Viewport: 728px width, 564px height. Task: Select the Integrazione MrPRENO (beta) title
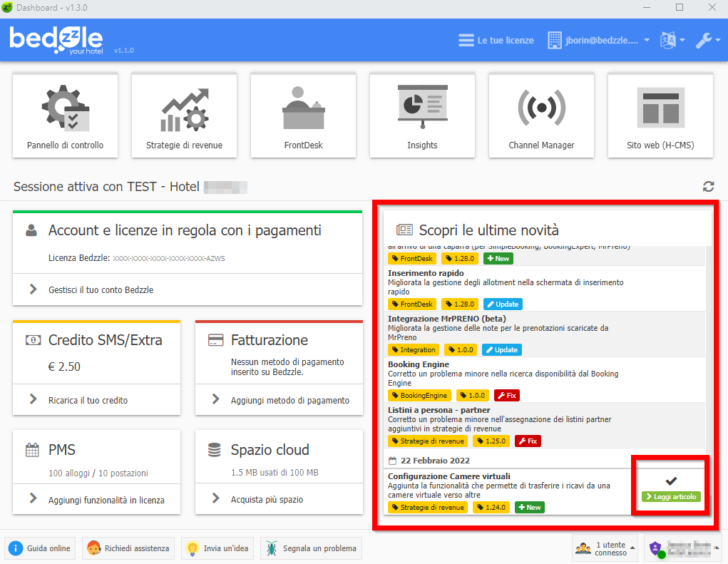coord(446,319)
